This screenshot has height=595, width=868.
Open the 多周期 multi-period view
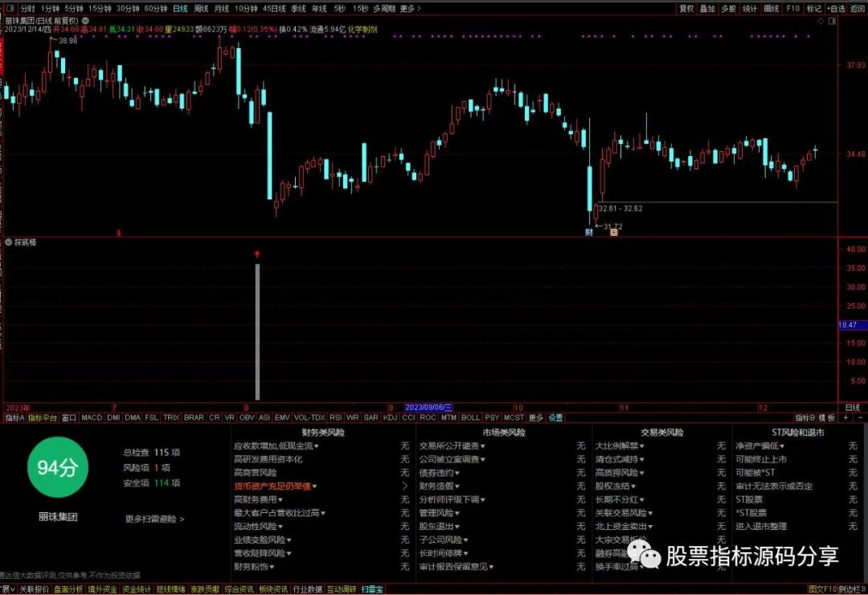(384, 8)
